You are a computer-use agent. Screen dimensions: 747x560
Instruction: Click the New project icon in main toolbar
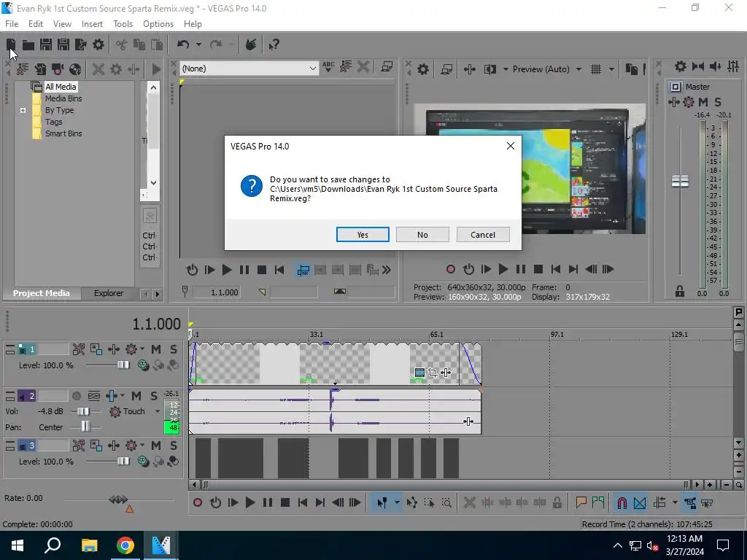11,44
